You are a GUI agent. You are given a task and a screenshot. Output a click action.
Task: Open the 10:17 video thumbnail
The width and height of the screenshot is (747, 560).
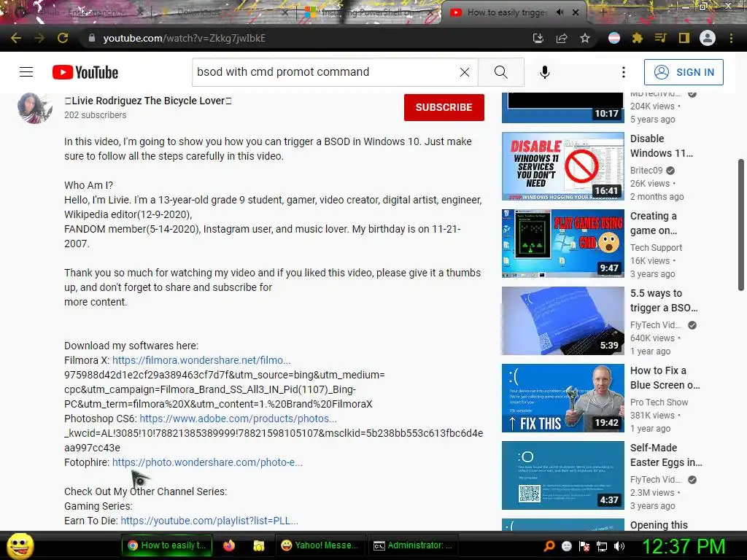pyautogui.click(x=563, y=108)
